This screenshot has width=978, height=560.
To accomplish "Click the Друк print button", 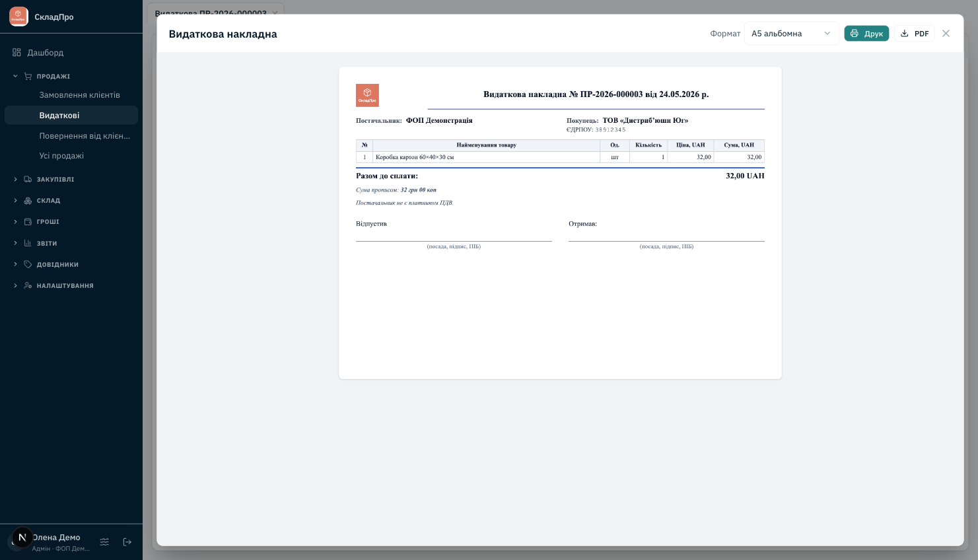I will tap(866, 34).
